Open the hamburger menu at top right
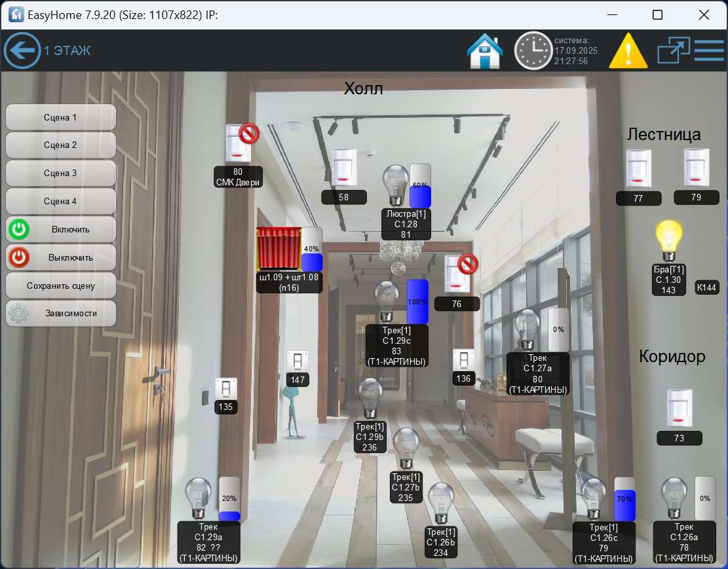This screenshot has width=728, height=569. click(709, 51)
